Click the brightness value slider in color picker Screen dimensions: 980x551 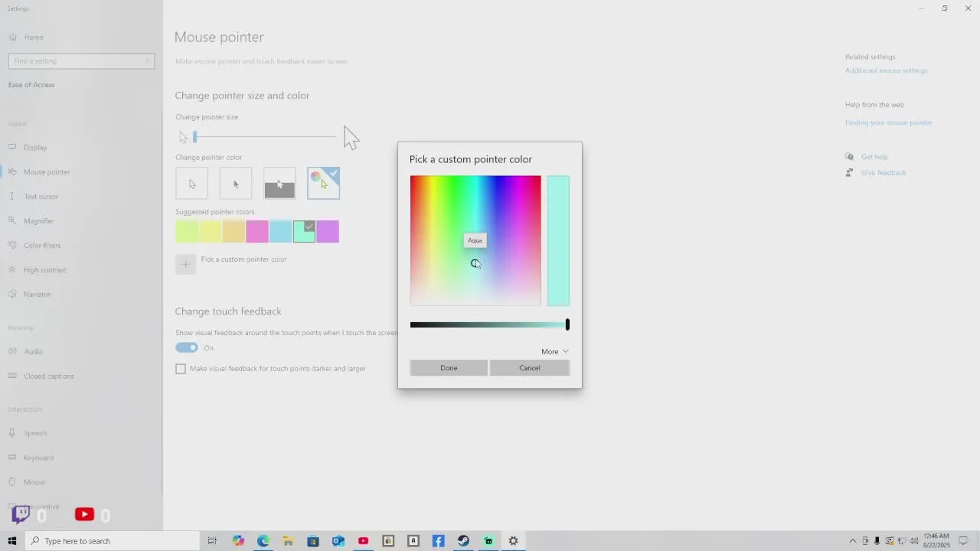tap(490, 324)
